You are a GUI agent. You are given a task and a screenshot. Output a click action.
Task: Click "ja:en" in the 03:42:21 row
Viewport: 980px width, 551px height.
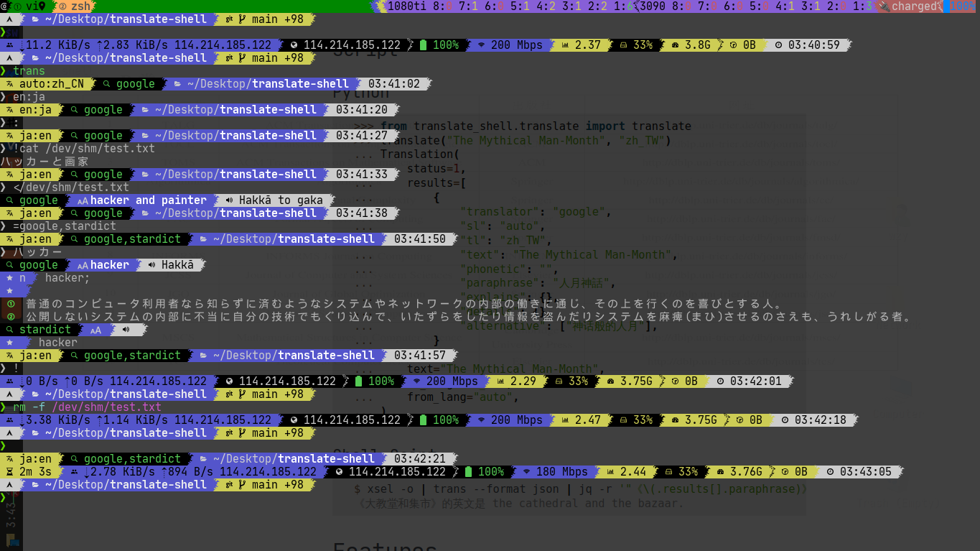pos(35,458)
